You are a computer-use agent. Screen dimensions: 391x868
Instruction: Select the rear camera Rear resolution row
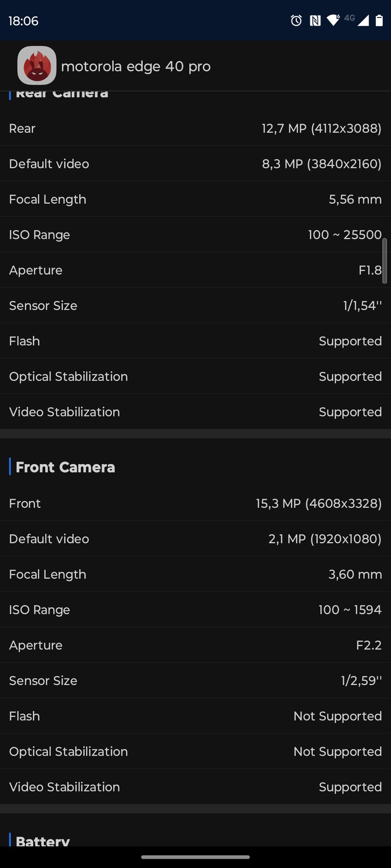pyautogui.click(x=195, y=128)
